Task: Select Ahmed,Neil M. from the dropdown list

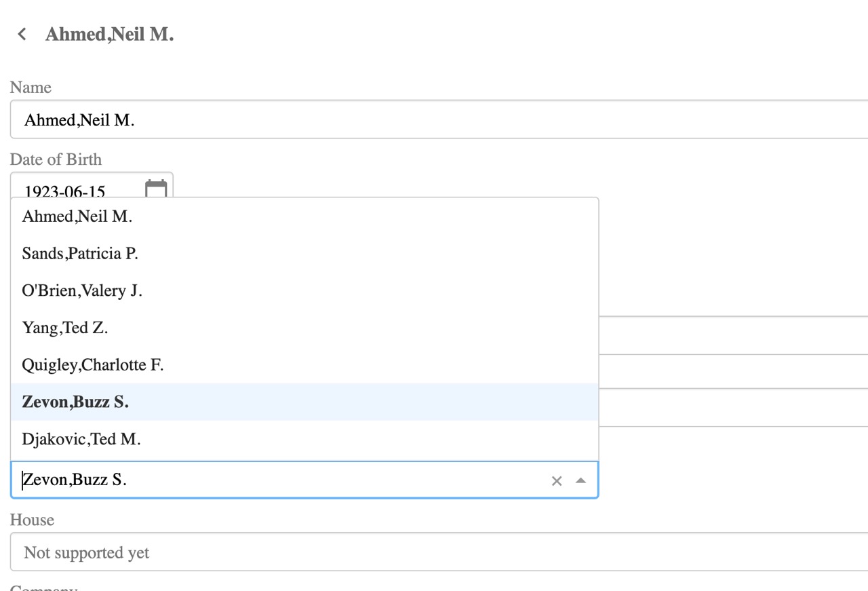Action: point(77,216)
